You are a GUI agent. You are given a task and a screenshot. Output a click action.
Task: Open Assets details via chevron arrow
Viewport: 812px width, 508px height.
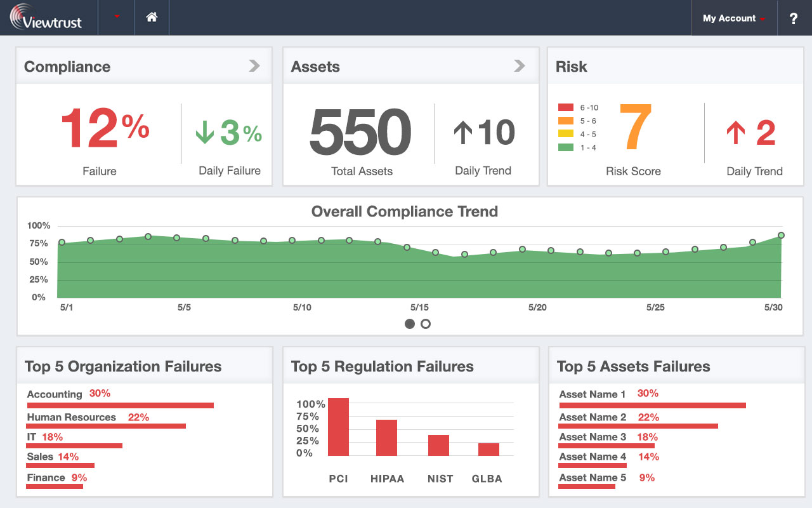coord(520,66)
